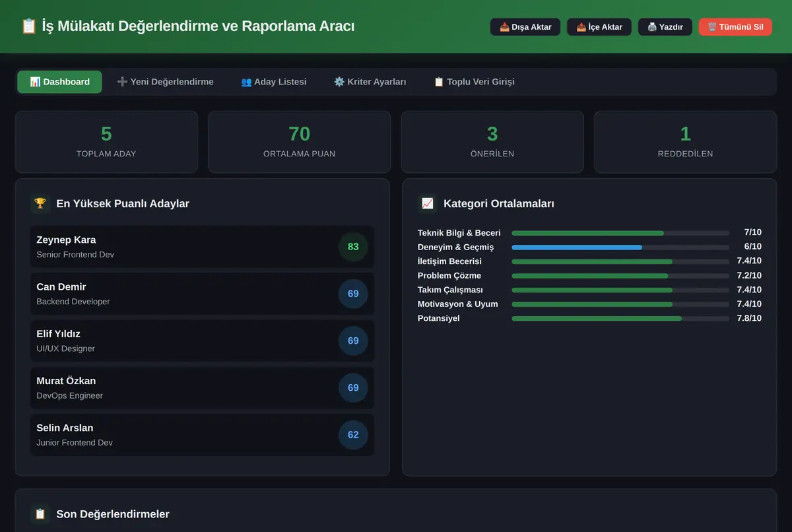Screen dimensions: 792x532
Task: Select the Toplu Veri Girişi tab
Action: pos(474,82)
